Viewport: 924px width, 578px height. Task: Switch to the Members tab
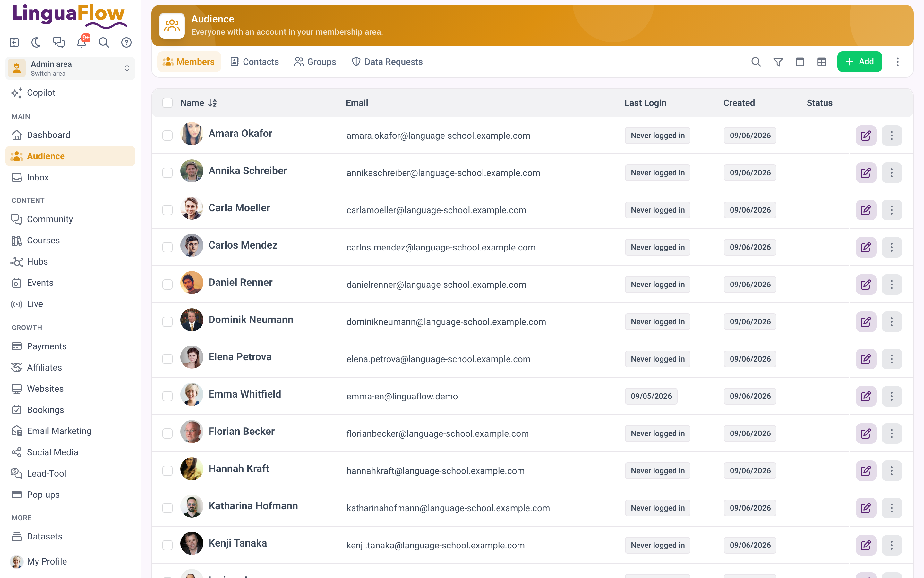189,62
